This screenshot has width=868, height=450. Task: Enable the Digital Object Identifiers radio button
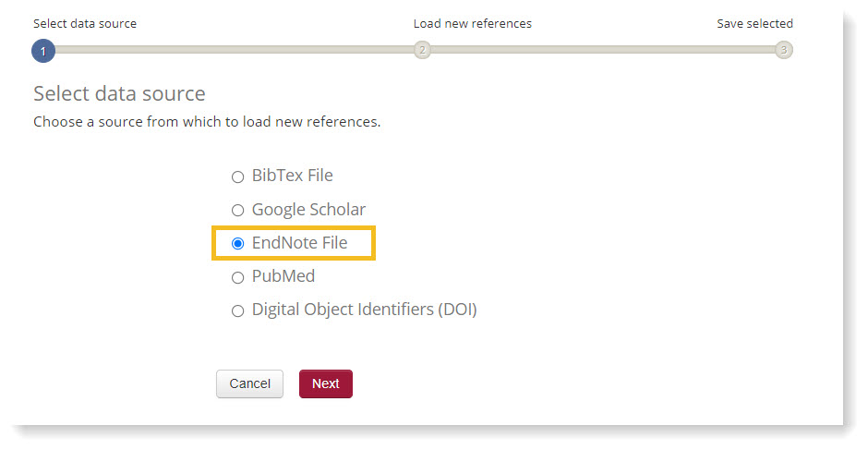tap(237, 311)
